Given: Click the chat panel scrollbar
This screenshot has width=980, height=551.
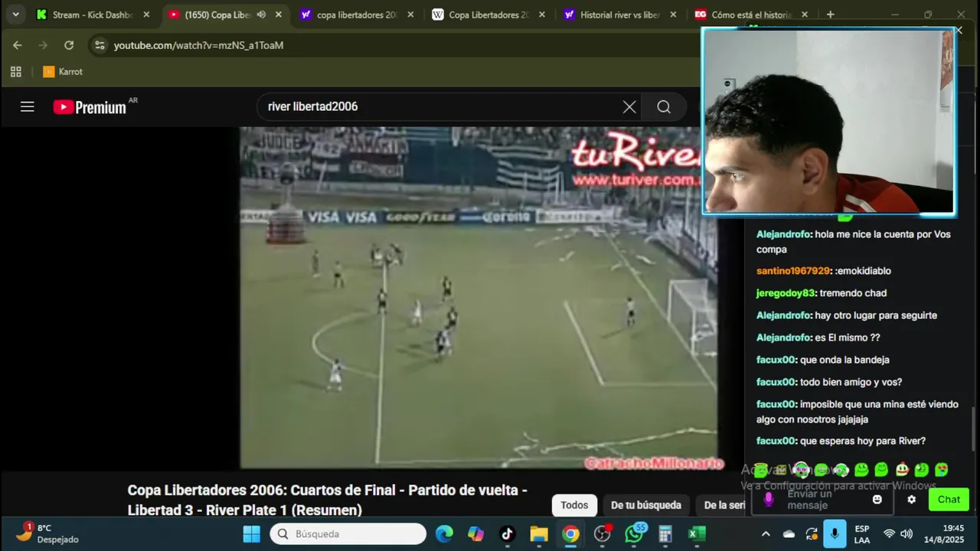Looking at the screenshot, I should coord(975,429).
